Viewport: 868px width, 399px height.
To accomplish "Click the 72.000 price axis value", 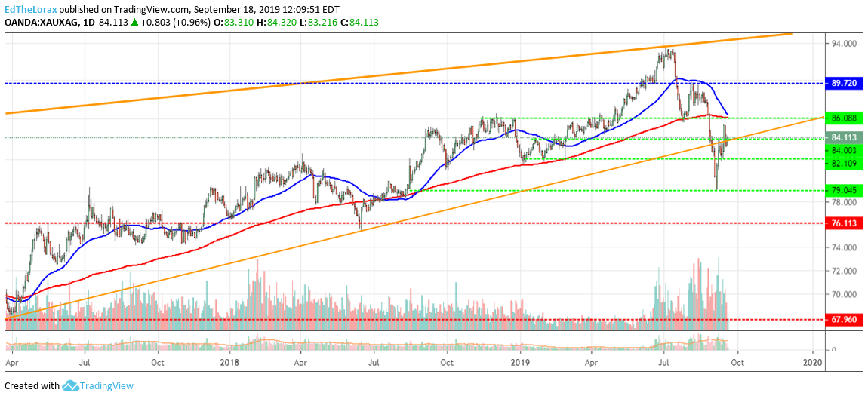I will 844,272.
